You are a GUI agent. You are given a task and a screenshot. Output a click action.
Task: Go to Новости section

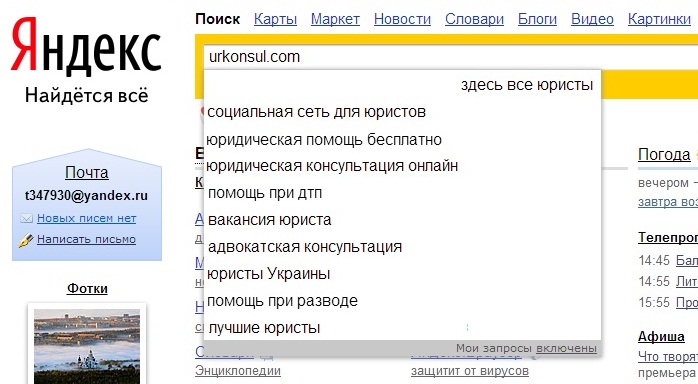(x=402, y=19)
